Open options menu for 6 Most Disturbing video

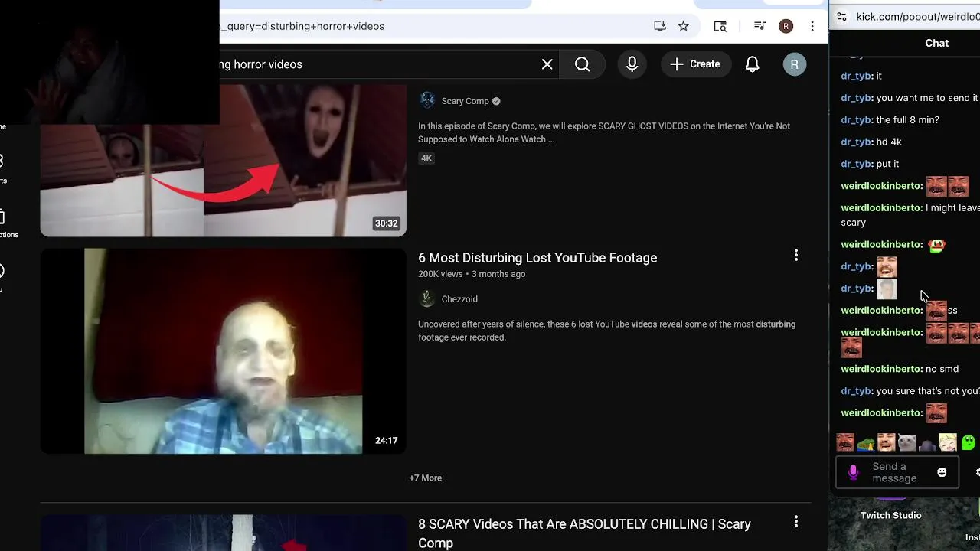coord(796,256)
